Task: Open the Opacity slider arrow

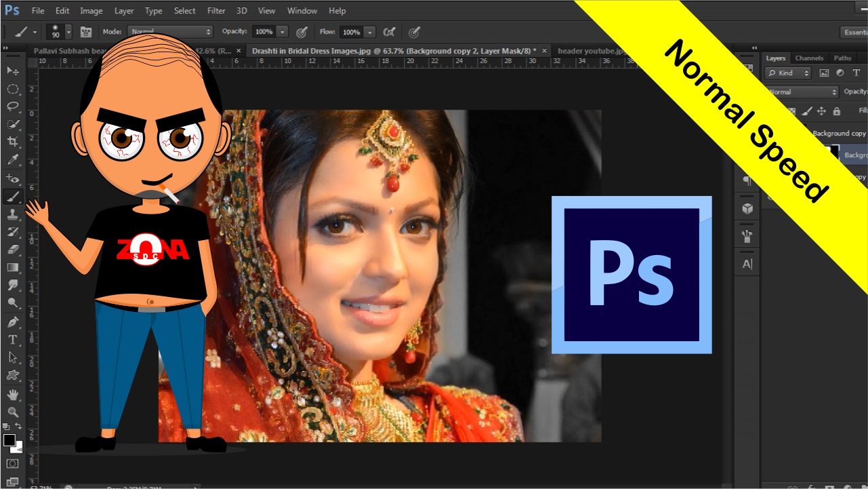Action: 282,32
